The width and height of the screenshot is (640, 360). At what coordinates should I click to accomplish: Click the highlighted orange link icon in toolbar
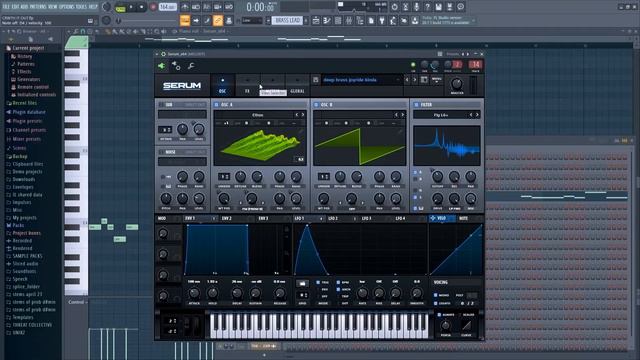(x=218, y=20)
